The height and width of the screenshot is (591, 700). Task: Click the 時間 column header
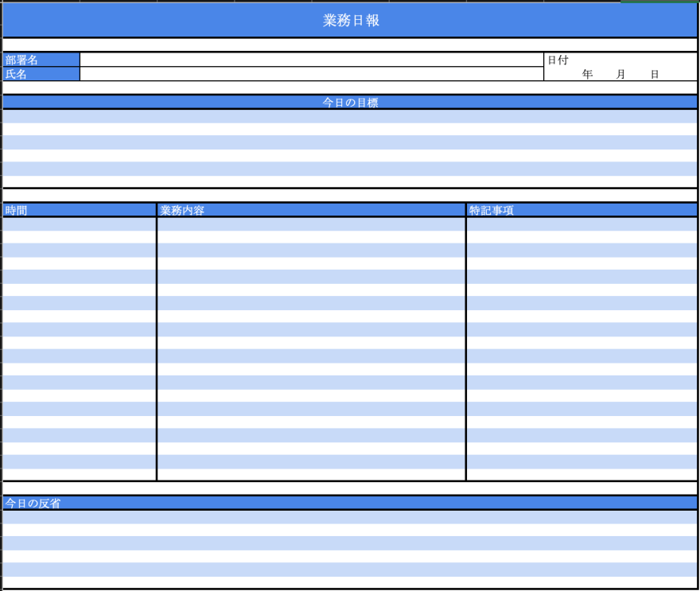point(80,209)
